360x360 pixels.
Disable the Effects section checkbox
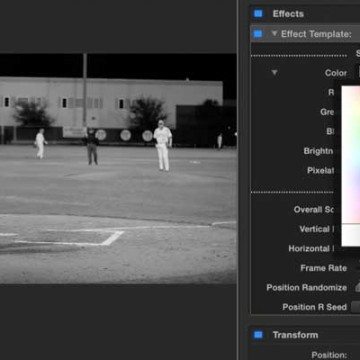(258, 14)
